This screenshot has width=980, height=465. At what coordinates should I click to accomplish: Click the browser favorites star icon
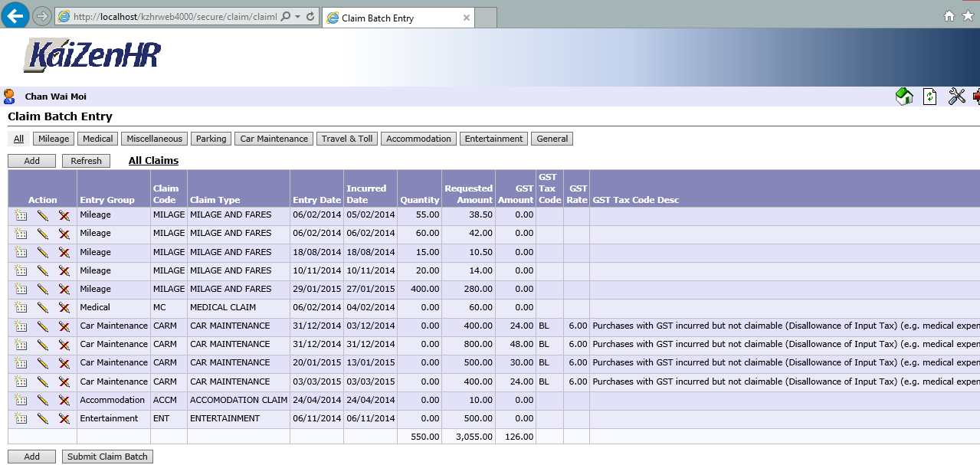coord(967,15)
